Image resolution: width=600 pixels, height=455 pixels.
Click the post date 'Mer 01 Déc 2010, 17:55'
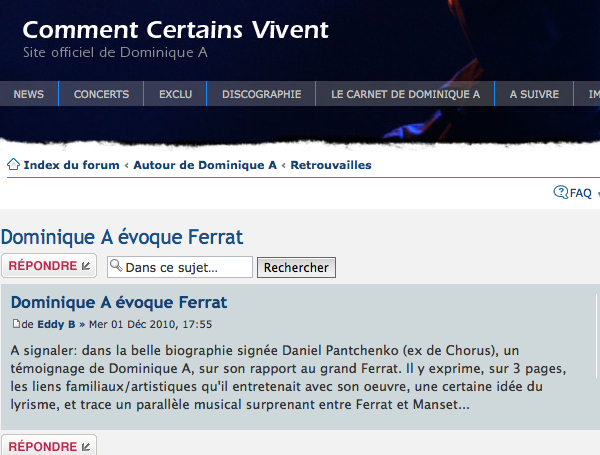click(150, 324)
